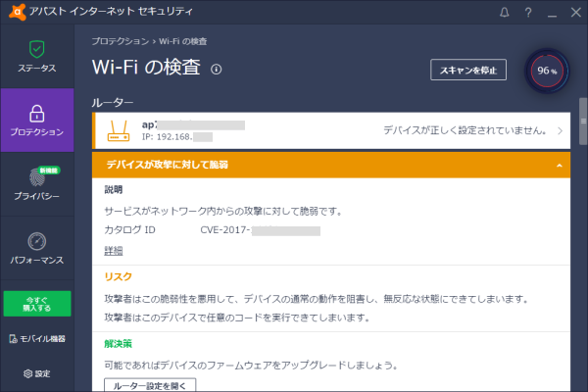Minimize the Avast window
Viewport: 588px width, 392px height.
pos(552,14)
